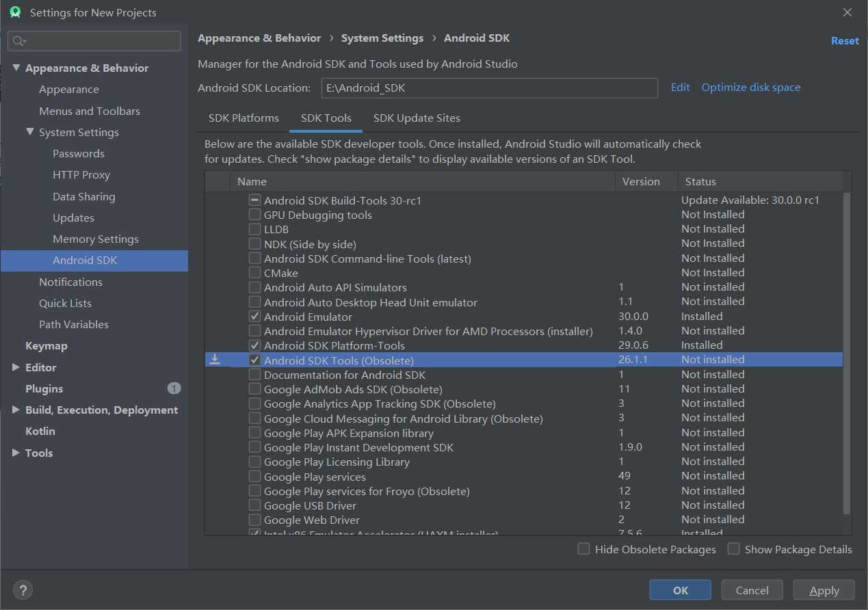Click System Settings in the breadcrumb
This screenshot has width=868, height=610.
[x=382, y=38]
